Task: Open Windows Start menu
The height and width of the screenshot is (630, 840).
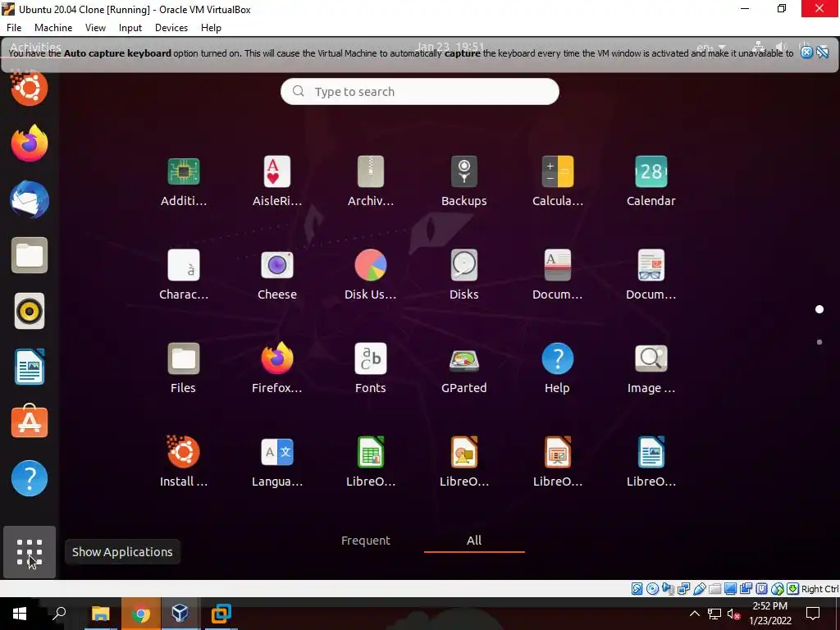Action: [20, 614]
